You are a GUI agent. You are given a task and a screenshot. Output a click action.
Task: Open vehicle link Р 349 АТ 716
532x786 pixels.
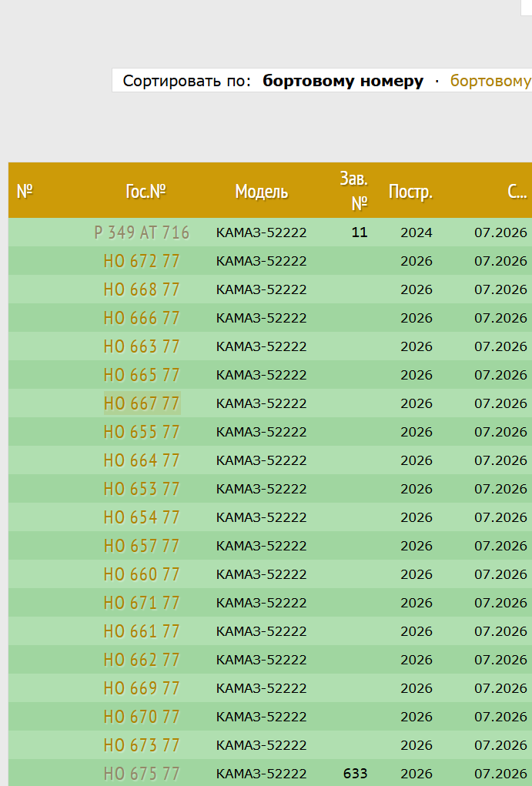(142, 232)
